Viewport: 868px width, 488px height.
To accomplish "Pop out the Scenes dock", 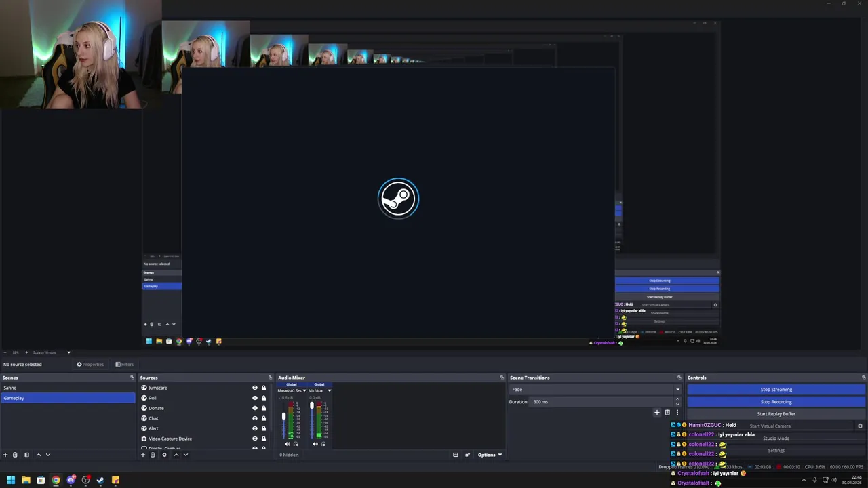I will point(132,378).
